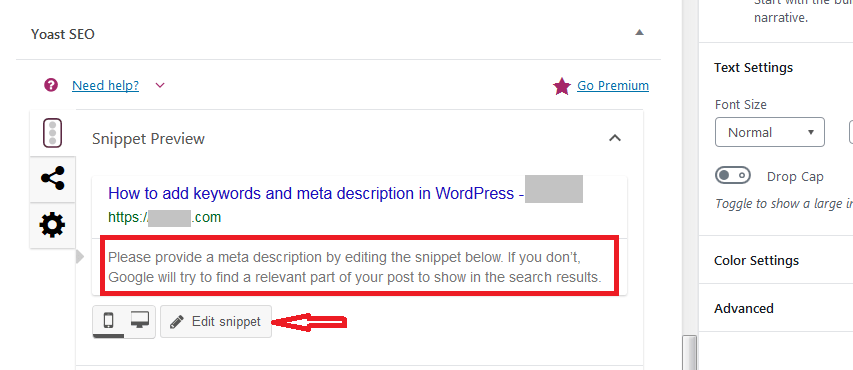Click the pencil icon on Edit snippet

[x=177, y=322]
